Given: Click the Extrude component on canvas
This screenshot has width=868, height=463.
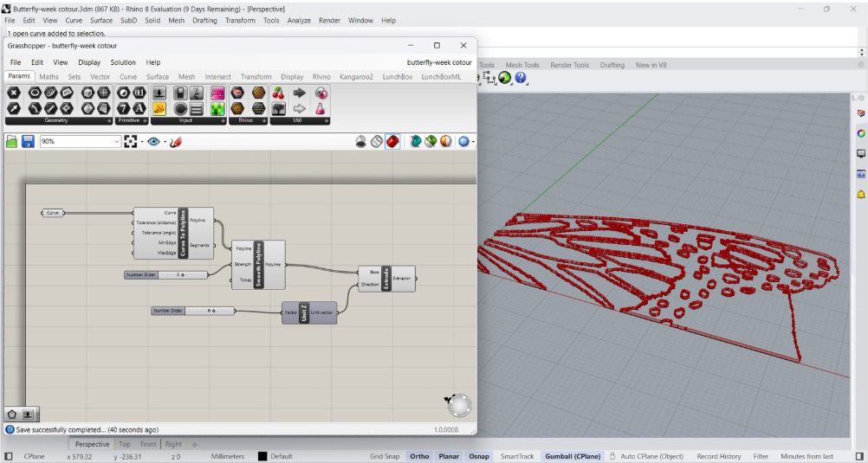Looking at the screenshot, I should (385, 278).
